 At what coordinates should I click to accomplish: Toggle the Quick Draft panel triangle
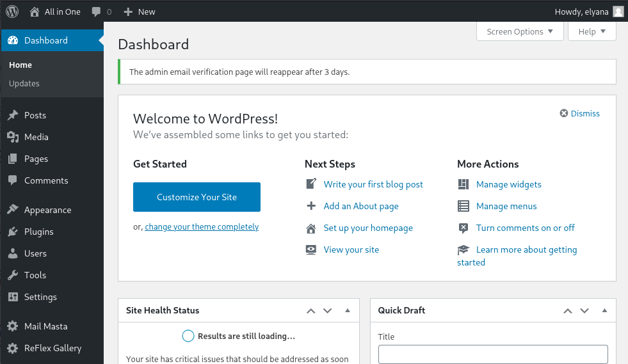pyautogui.click(x=604, y=310)
